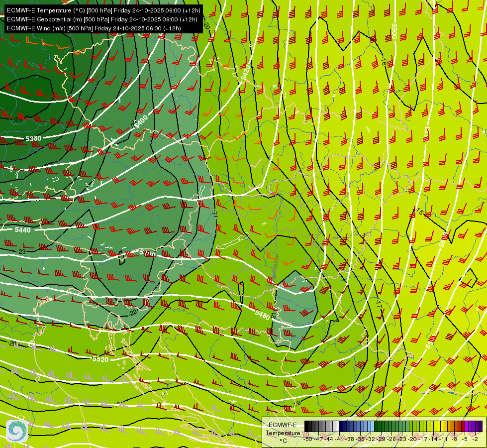The height and width of the screenshot is (448, 487).
Task: Click the -23 isotherm label at left
Action: click(x=21, y=251)
